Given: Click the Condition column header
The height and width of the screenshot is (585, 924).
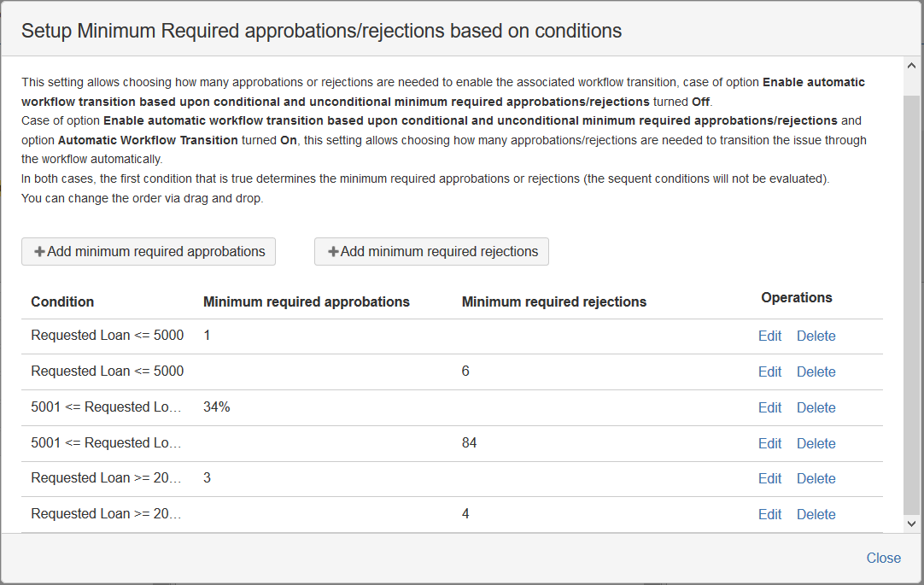Looking at the screenshot, I should point(62,302).
